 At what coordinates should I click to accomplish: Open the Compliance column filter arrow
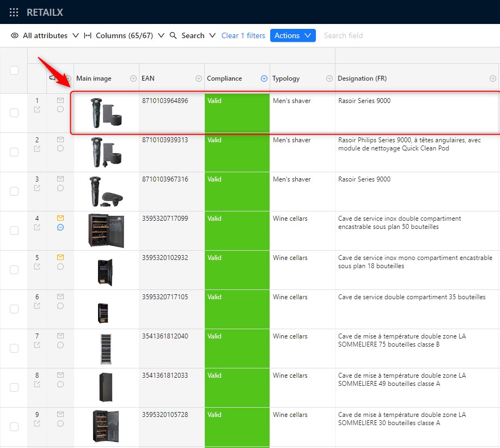(264, 78)
